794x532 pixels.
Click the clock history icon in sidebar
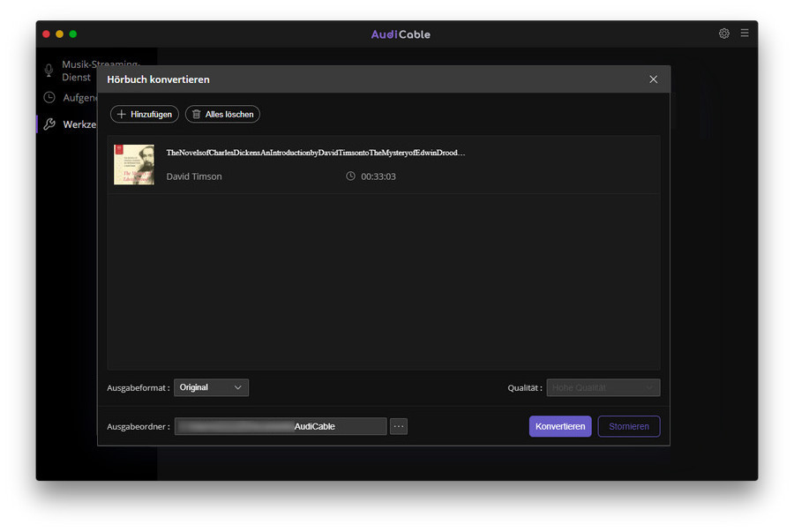tap(49, 97)
